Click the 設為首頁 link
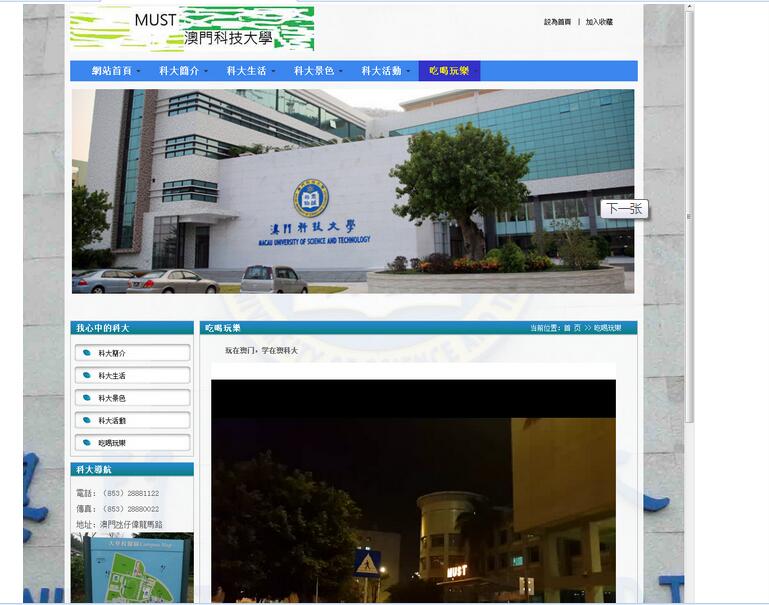Screen dimensions: 769x605 coord(557,21)
